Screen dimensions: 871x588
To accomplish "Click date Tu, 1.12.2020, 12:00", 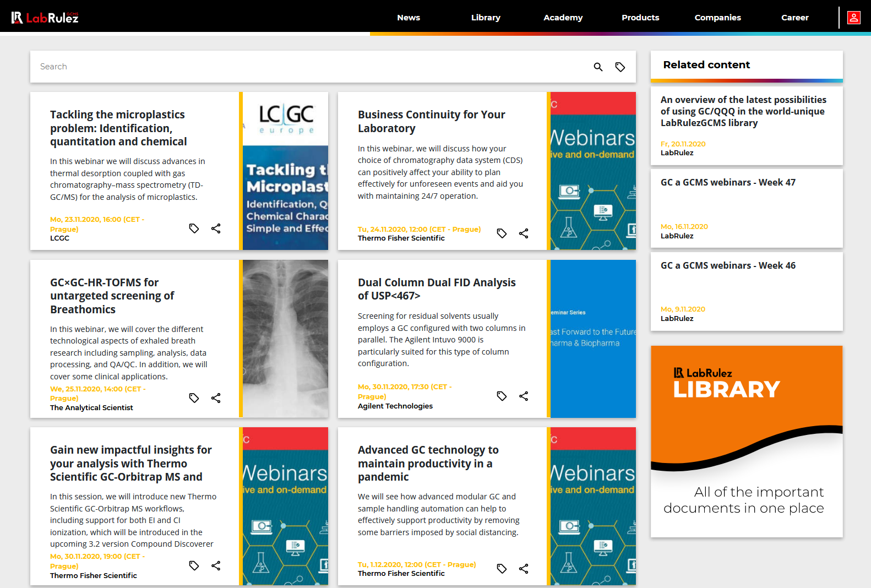I will tap(417, 565).
